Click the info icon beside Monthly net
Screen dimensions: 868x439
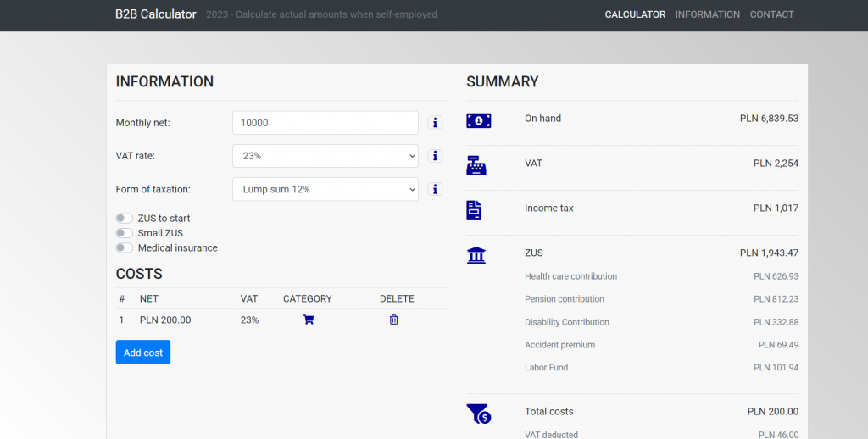pyautogui.click(x=435, y=123)
